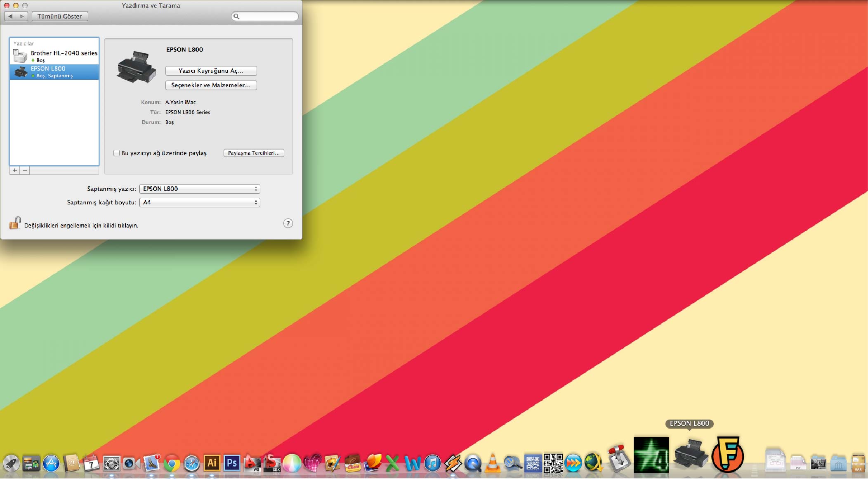
Task: Open the Saptanmış yazıcı dropdown
Action: click(x=200, y=189)
